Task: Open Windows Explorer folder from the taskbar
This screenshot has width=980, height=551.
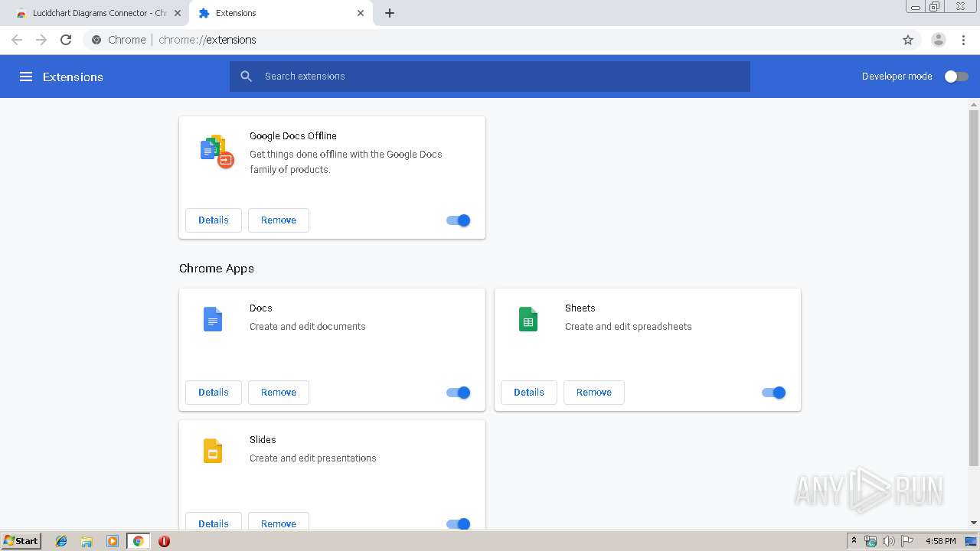Action: click(x=87, y=541)
